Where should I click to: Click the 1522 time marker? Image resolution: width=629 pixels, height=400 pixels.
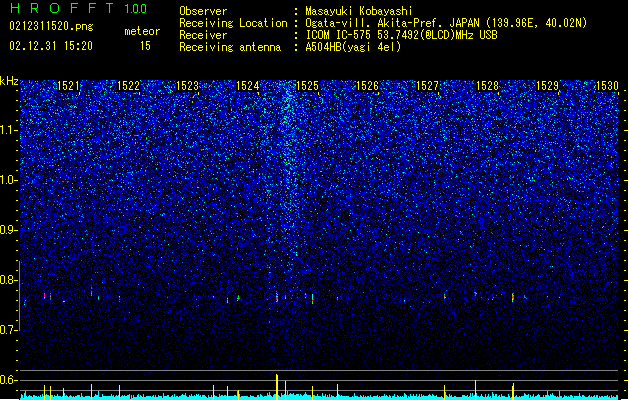point(128,86)
